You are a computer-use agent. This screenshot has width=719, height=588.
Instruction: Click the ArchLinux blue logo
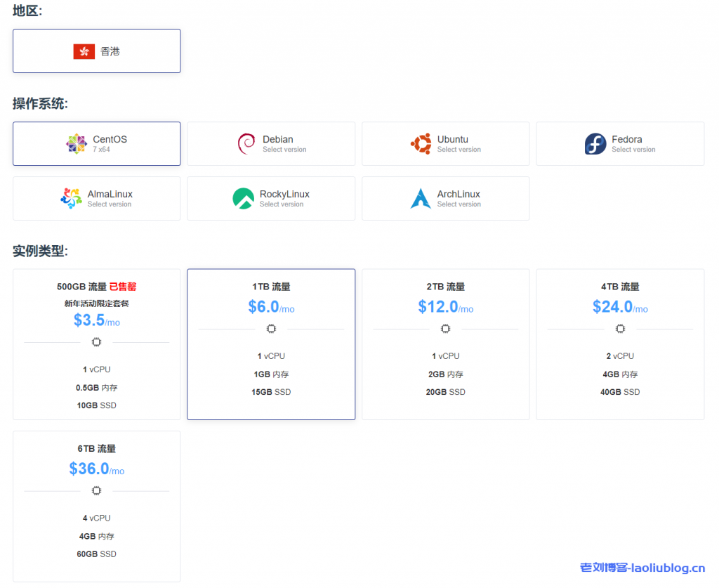421,199
